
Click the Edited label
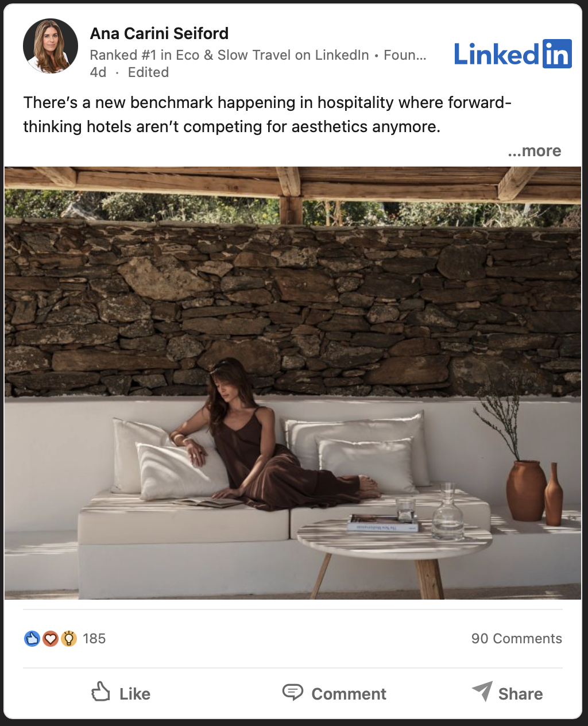coord(148,72)
